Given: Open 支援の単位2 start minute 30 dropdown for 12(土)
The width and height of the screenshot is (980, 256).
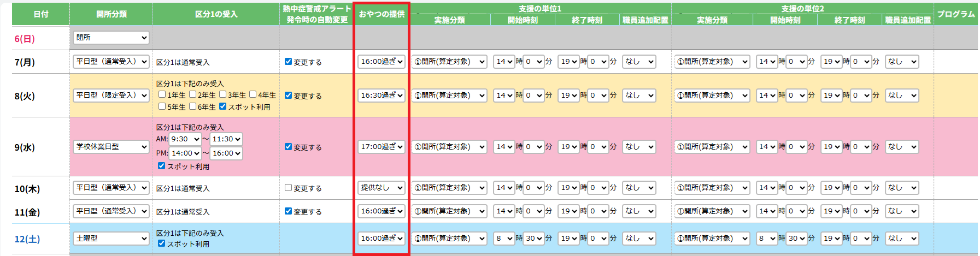Looking at the screenshot, I should [x=796, y=239].
